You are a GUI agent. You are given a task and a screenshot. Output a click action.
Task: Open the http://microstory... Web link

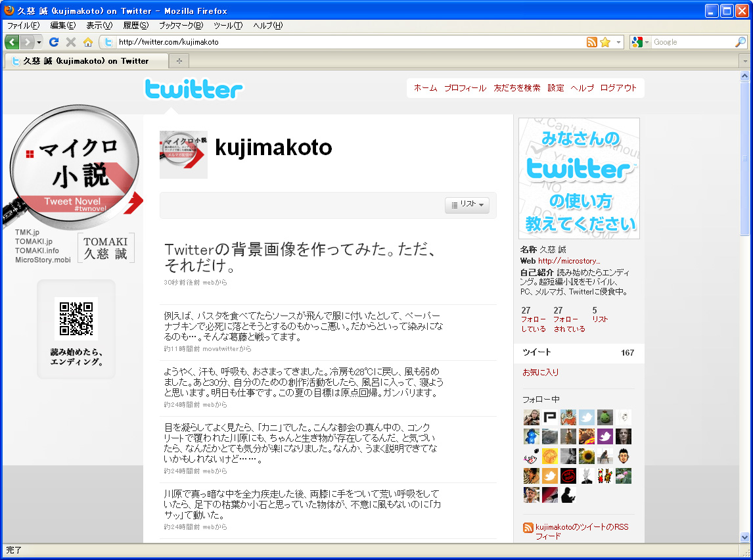click(x=569, y=261)
